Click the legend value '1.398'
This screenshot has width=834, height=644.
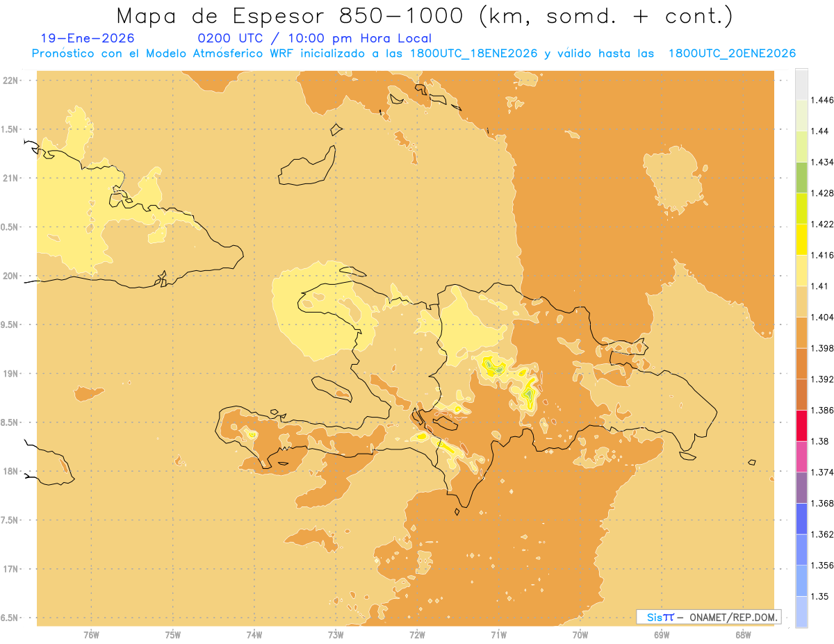pyautogui.click(x=823, y=348)
